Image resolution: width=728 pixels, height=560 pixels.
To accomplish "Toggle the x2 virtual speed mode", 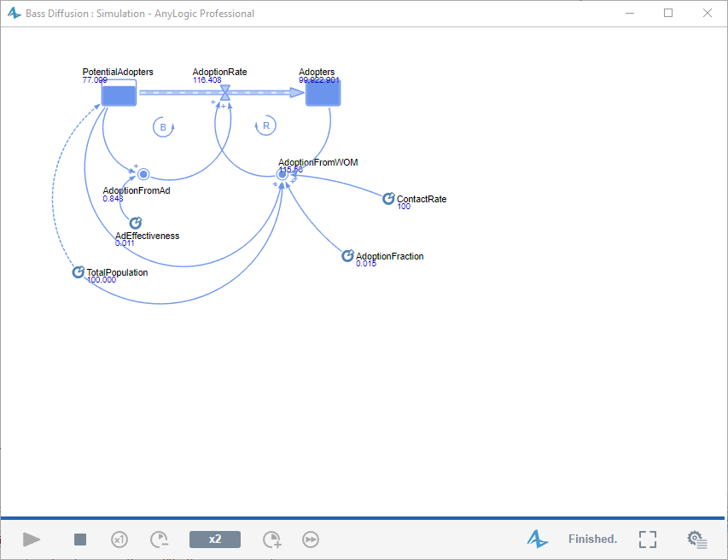I will [x=214, y=539].
